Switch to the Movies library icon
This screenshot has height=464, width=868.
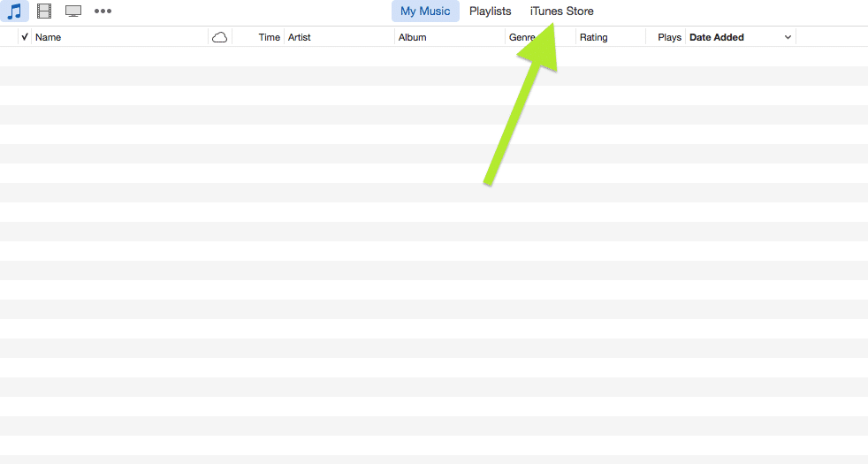(x=44, y=11)
